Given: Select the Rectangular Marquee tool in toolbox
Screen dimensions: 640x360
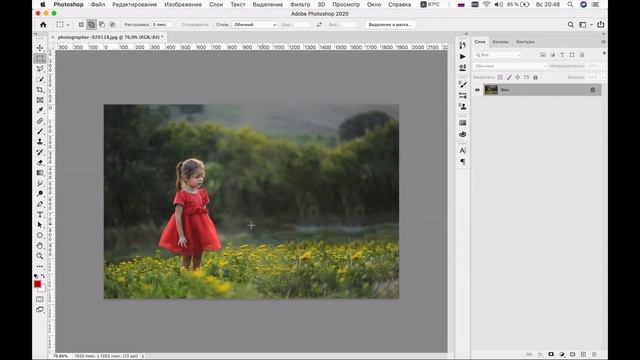Looking at the screenshot, I should (x=40, y=58).
